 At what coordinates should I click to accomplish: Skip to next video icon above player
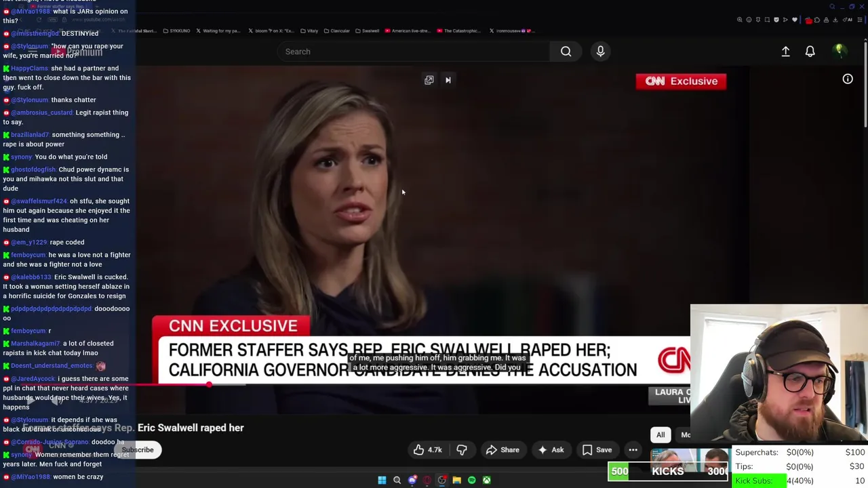[x=448, y=80]
